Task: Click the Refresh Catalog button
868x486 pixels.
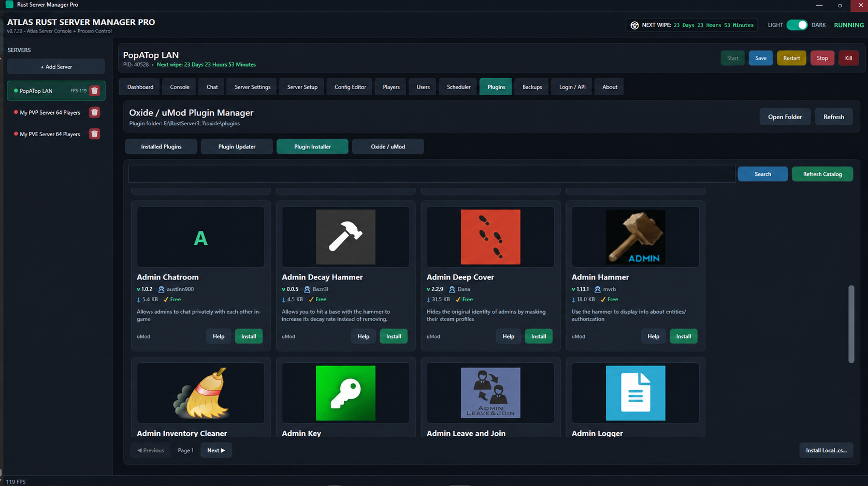Action: (x=822, y=174)
